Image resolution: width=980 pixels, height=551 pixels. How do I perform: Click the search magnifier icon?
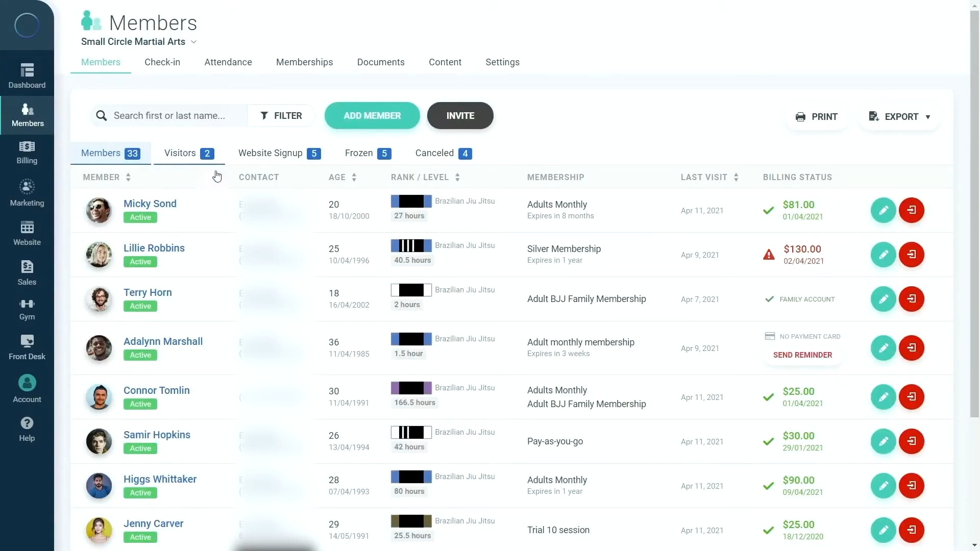click(102, 116)
